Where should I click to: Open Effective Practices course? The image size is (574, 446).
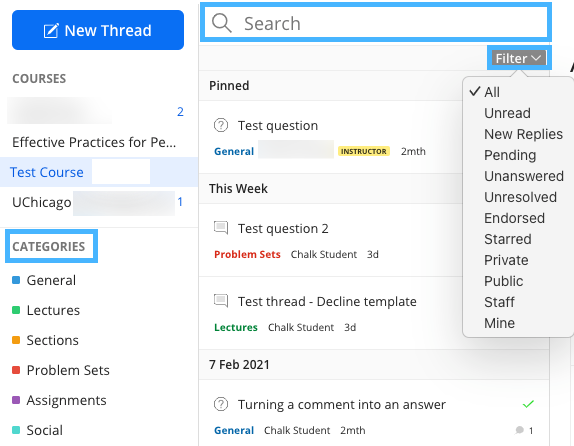[94, 142]
